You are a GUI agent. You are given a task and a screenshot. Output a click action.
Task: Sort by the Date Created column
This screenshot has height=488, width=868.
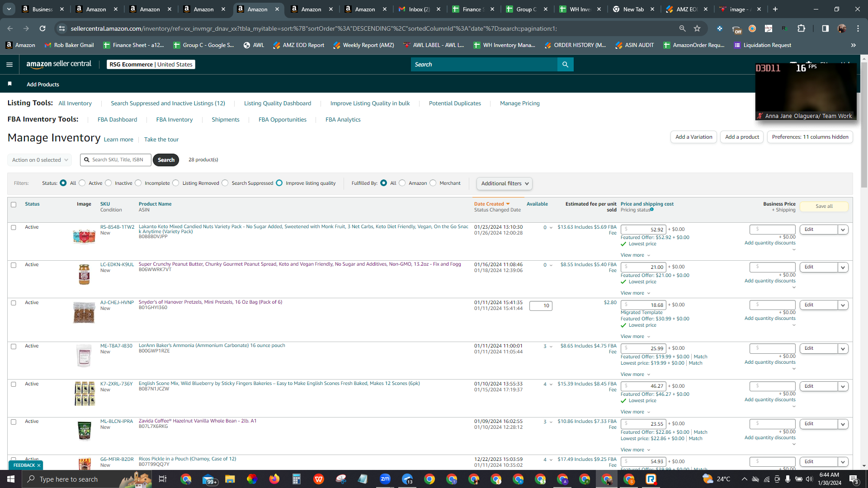click(x=492, y=204)
